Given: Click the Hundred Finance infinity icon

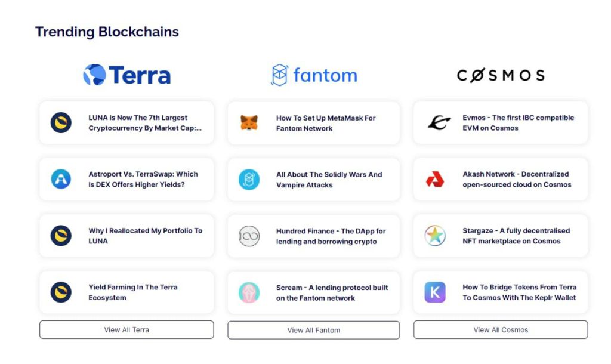Looking at the screenshot, I should pos(249,236).
